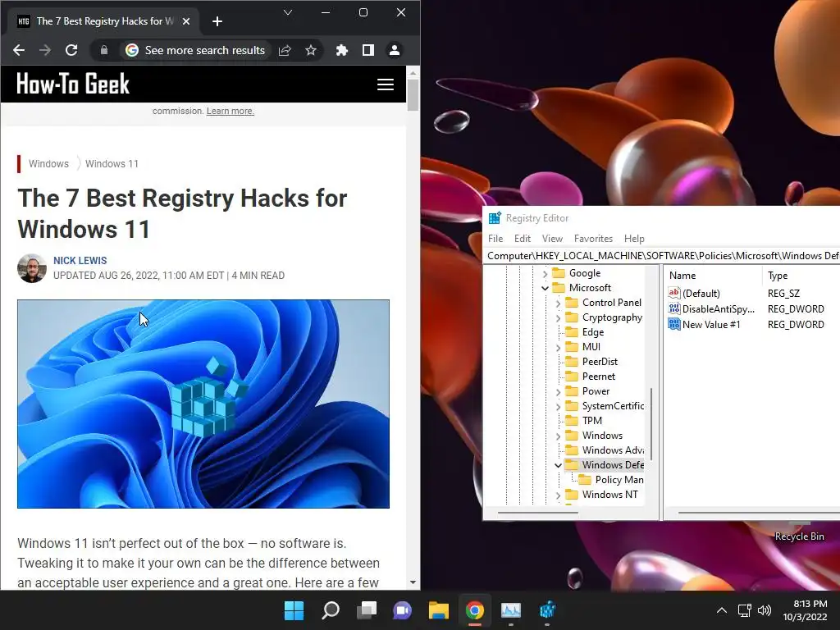Select the PeerDist registry key

point(600,362)
